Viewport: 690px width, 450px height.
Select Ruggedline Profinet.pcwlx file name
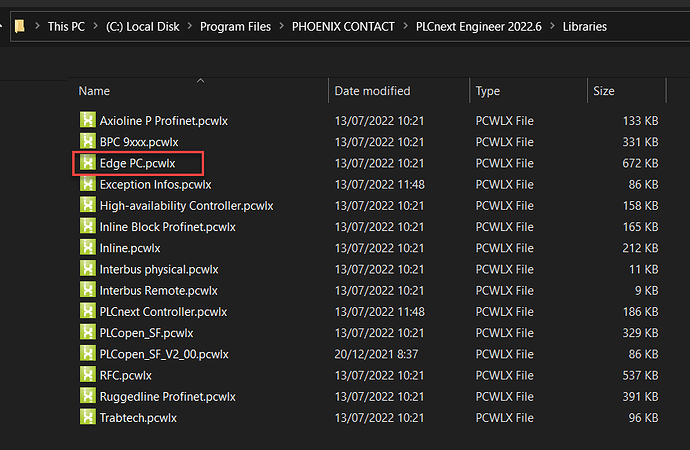pyautogui.click(x=168, y=396)
